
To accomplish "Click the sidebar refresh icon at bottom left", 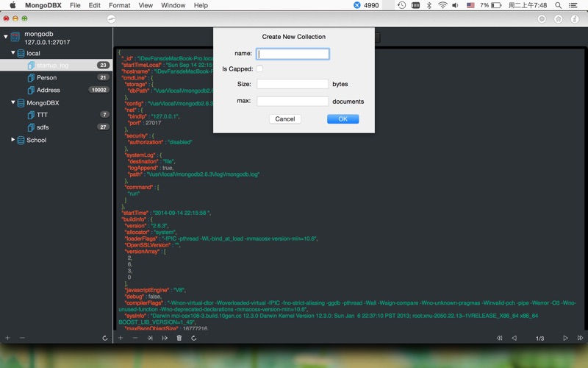I will (x=105, y=338).
